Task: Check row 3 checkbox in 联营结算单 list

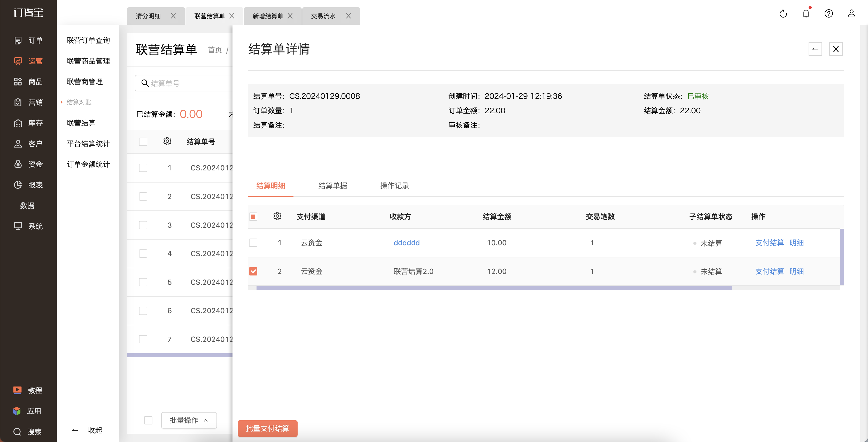Action: click(x=143, y=225)
